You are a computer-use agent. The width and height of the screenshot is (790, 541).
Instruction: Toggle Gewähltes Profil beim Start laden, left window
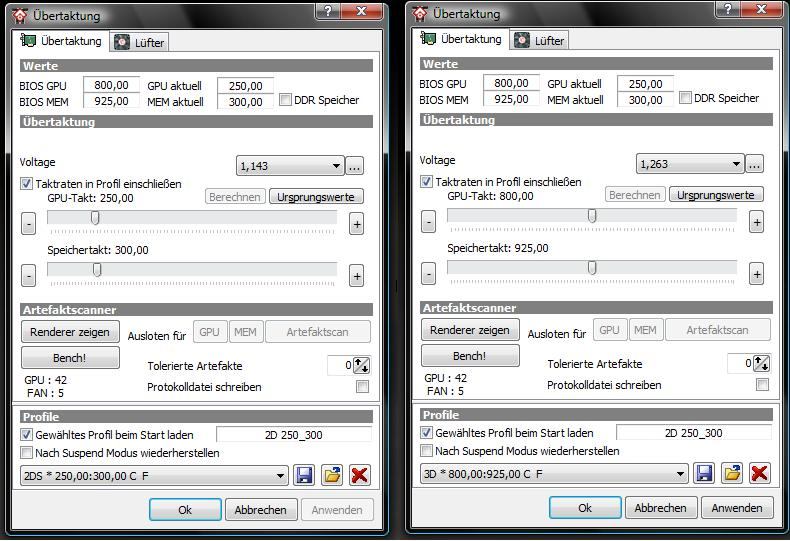point(26,434)
